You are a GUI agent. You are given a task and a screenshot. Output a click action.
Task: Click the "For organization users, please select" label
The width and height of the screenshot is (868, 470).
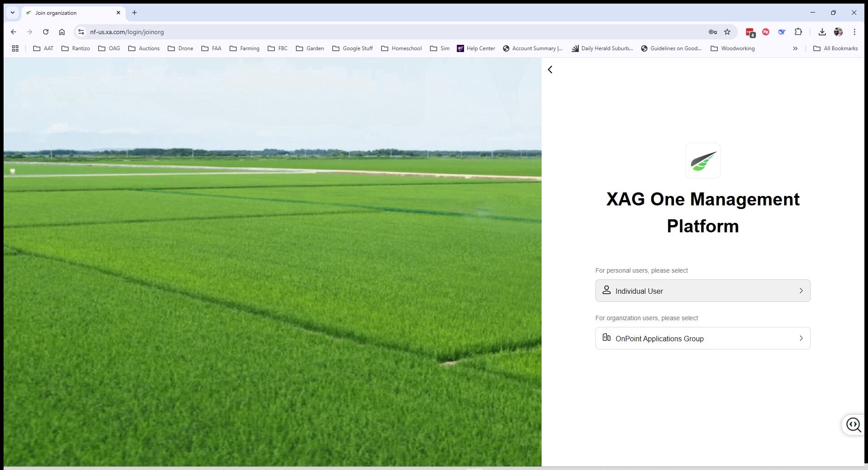(x=647, y=318)
